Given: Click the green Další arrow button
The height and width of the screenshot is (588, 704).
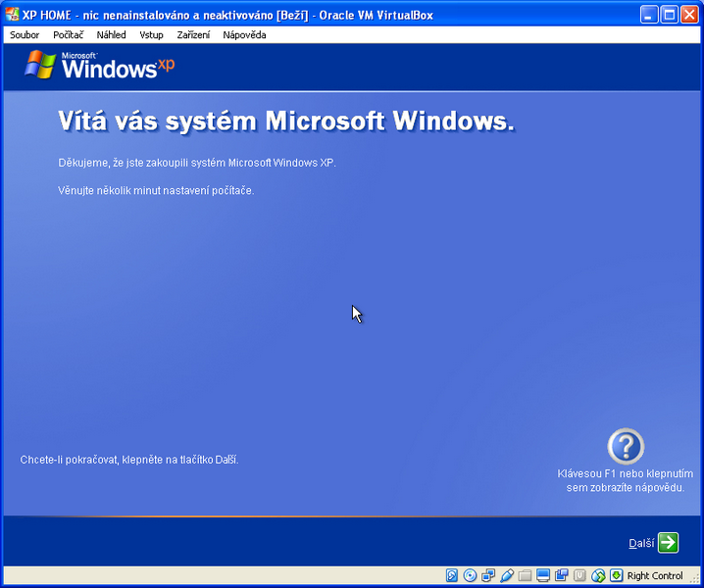Looking at the screenshot, I should point(668,542).
